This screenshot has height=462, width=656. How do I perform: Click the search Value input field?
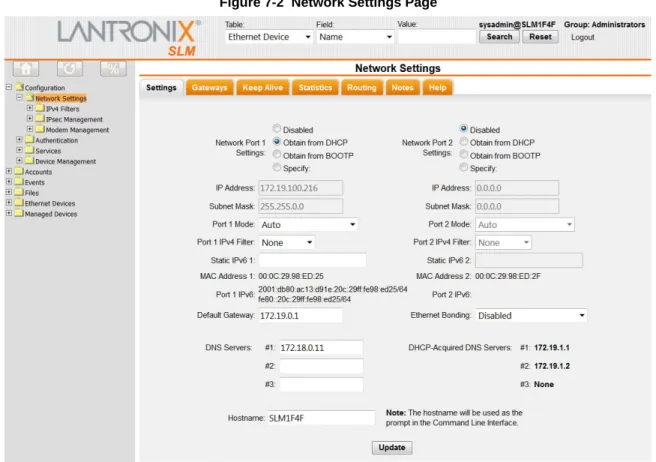(x=436, y=37)
